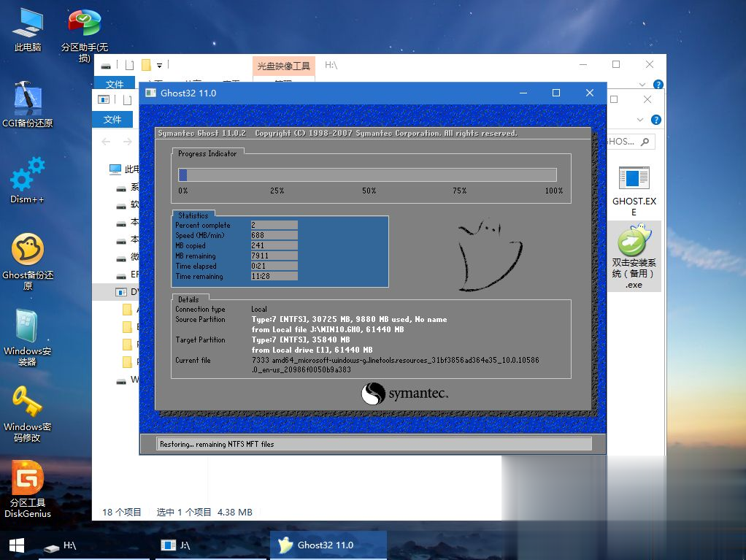Minimize the Ghost32 11.0 window

coord(523,93)
